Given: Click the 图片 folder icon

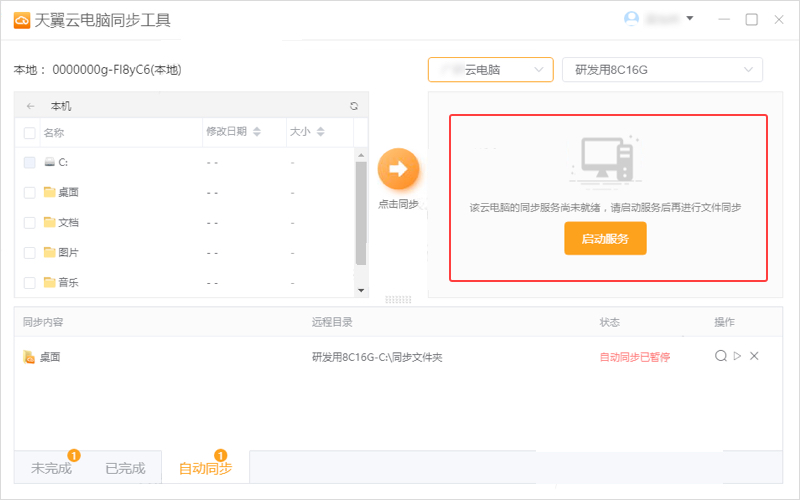Looking at the screenshot, I should point(49,252).
